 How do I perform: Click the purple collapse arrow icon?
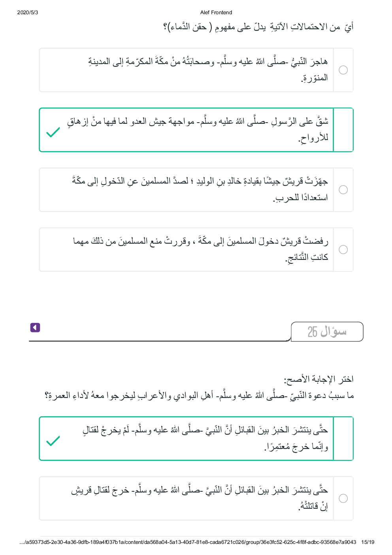[35, 328]
